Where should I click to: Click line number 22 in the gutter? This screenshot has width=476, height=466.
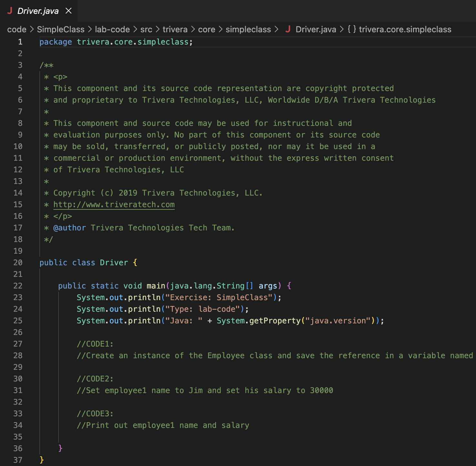point(18,286)
